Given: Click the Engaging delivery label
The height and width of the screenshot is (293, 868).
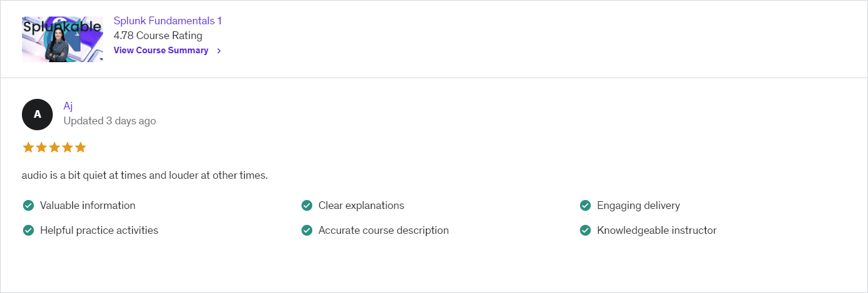Looking at the screenshot, I should pos(639,205).
